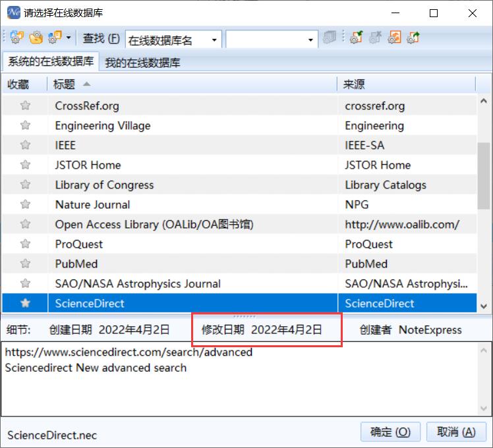493x448 pixels.
Task: Click the 创建者 NoteExpress detail text
Action: (411, 330)
